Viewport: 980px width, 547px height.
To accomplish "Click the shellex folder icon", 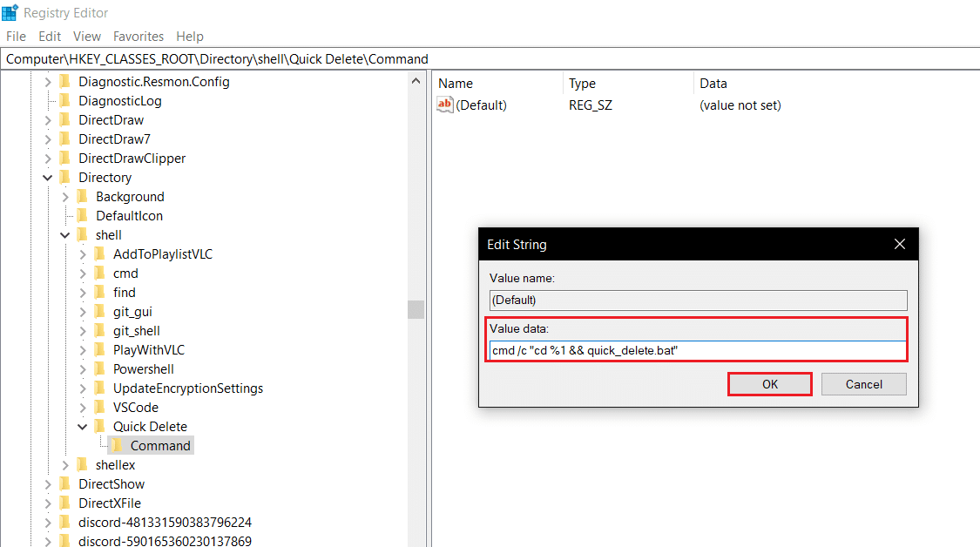I will (83, 465).
